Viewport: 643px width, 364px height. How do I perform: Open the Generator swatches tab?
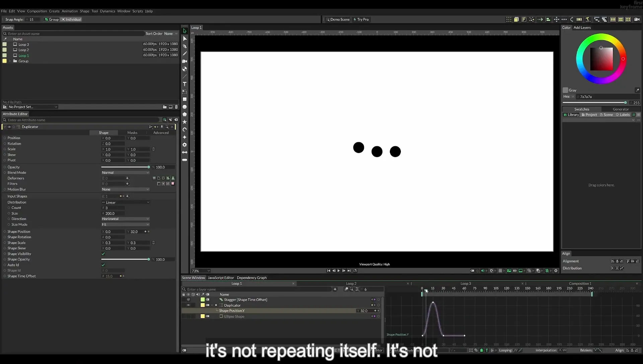click(621, 109)
